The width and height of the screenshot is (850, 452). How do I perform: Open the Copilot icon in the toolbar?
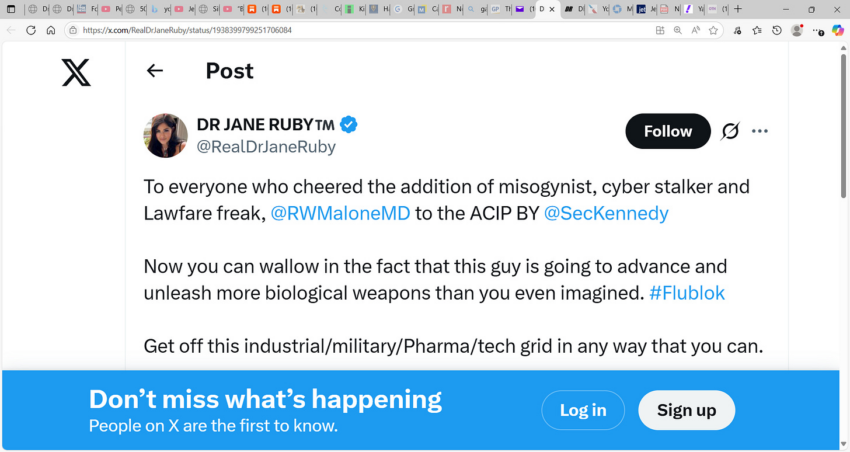tap(838, 30)
